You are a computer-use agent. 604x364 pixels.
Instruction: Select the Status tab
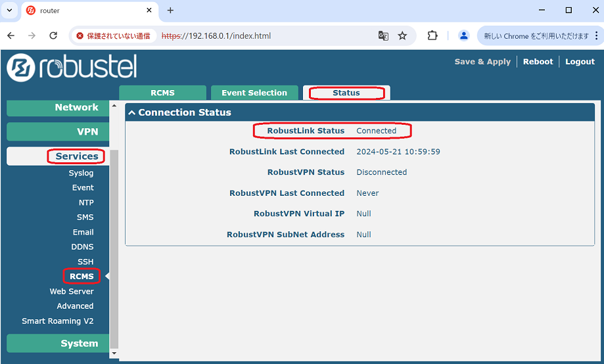coord(346,93)
